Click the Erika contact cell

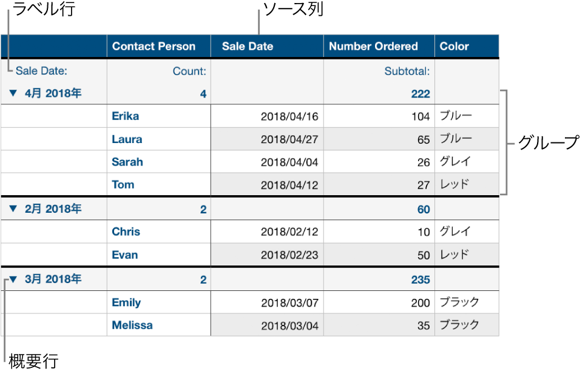pyautogui.click(x=125, y=116)
